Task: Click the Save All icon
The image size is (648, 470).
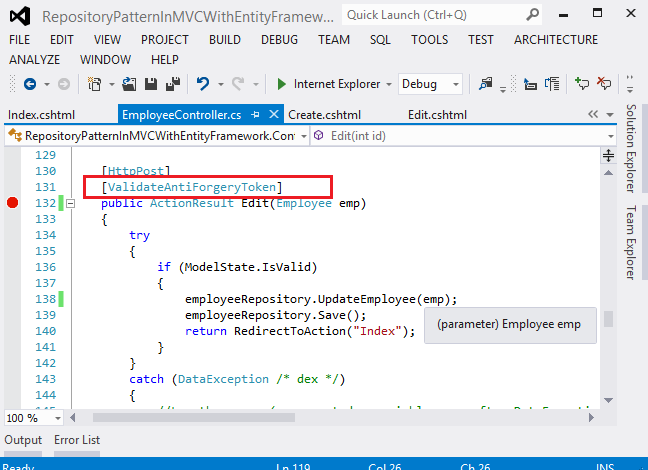Action: 173,84
